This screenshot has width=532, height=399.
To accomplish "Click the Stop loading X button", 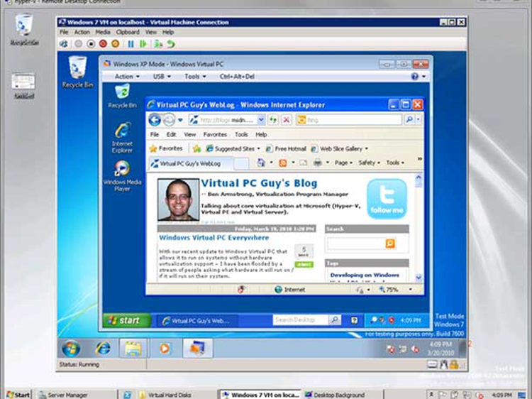I will pyautogui.click(x=286, y=120).
